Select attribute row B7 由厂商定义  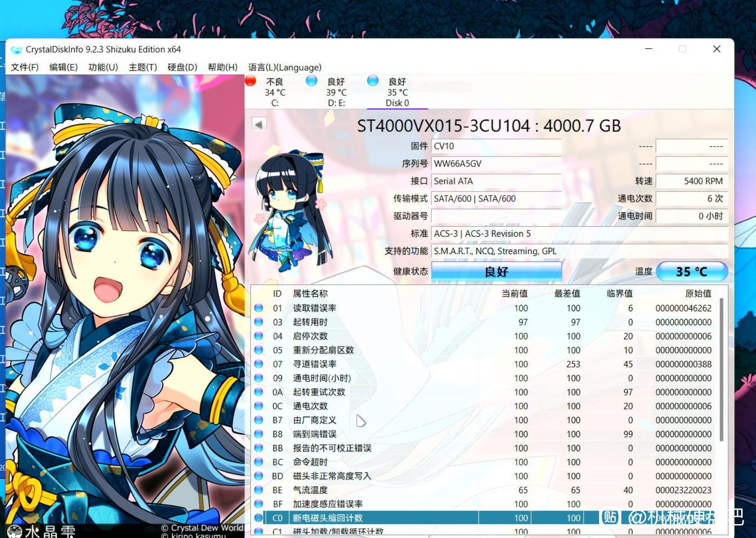pyautogui.click(x=485, y=420)
